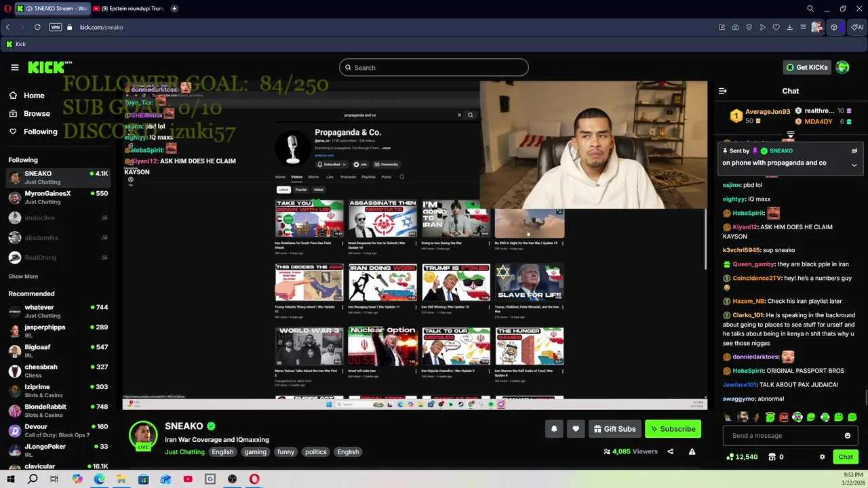This screenshot has height=488, width=868.
Task: Open Browse in Kick sidebar
Action: click(x=30, y=114)
